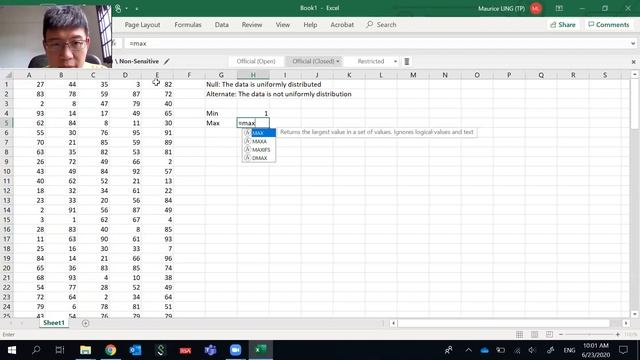Switch to Normal view in the status bar
The height and width of the screenshot is (360, 640).
(519, 334)
